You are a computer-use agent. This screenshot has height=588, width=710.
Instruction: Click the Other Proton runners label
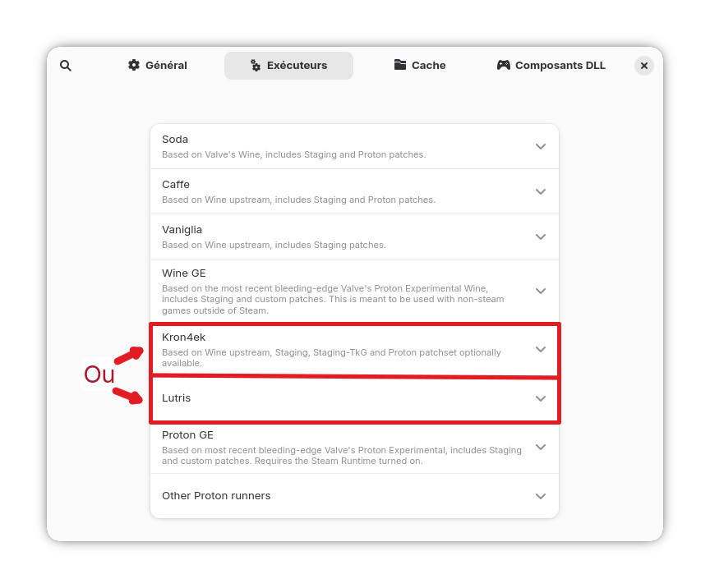pyautogui.click(x=216, y=496)
